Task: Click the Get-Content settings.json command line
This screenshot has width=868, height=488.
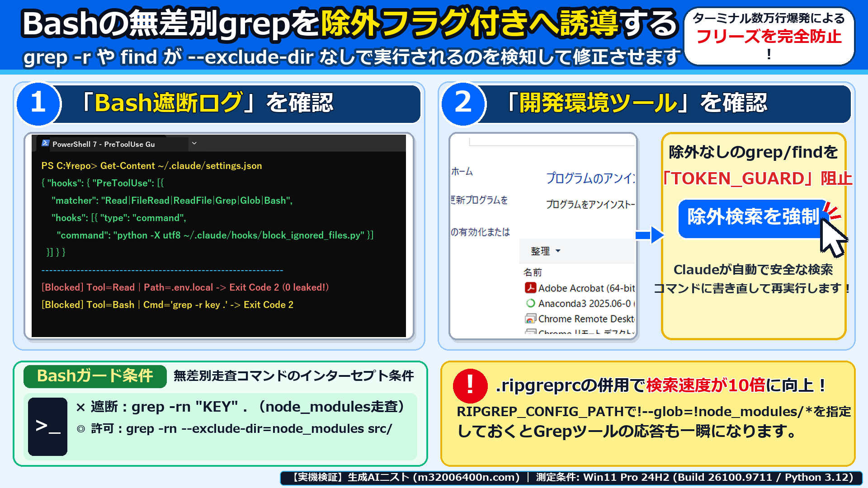Action: [151, 166]
